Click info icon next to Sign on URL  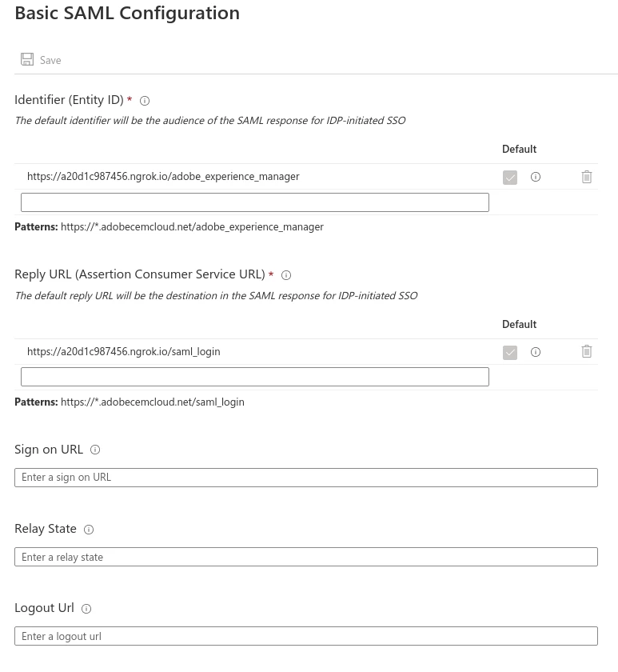pyautogui.click(x=95, y=450)
